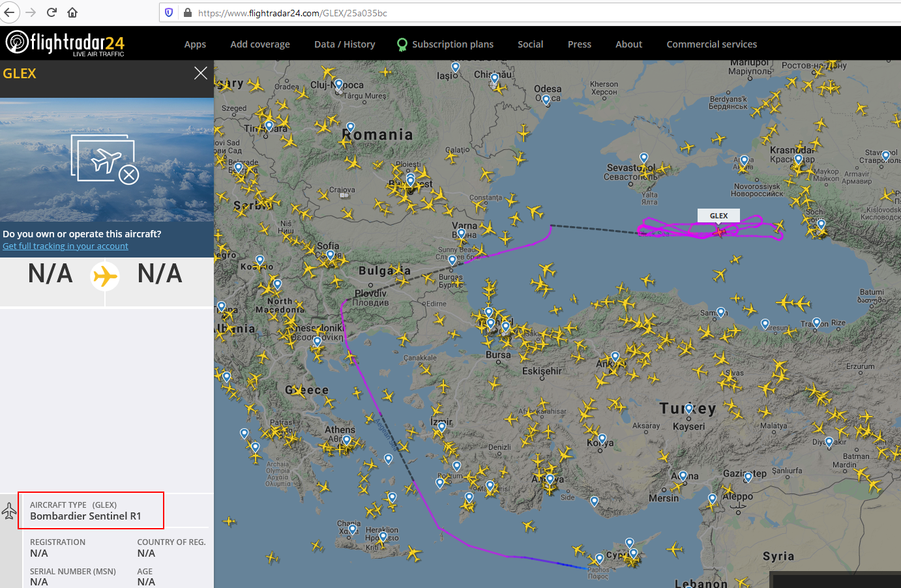Open the Add coverage menu

(260, 44)
